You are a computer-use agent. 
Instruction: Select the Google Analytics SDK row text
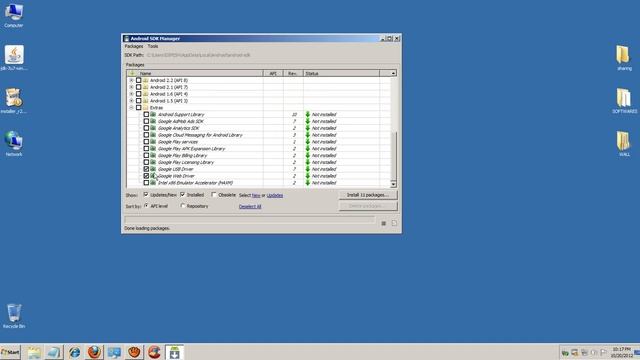178,128
